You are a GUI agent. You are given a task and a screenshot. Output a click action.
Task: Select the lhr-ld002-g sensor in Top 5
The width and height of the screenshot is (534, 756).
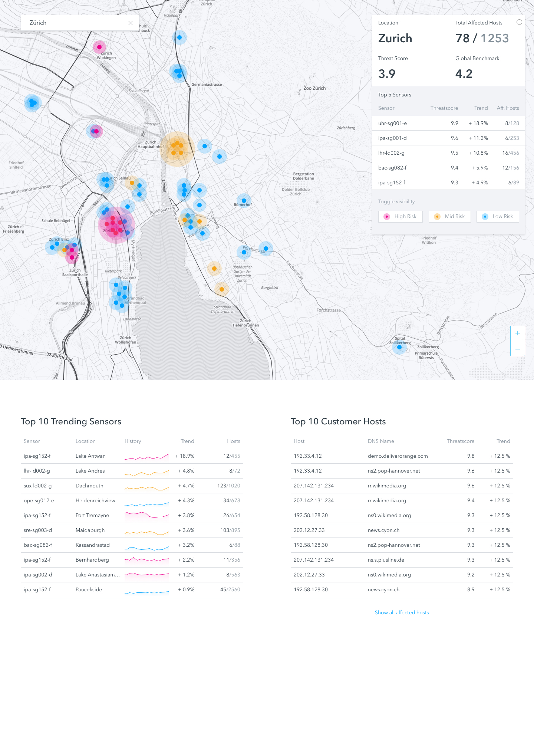point(449,153)
